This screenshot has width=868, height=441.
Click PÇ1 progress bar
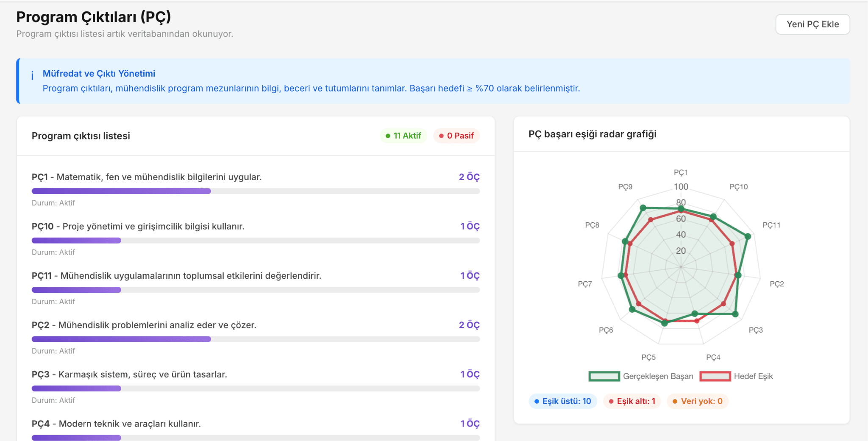point(256,191)
